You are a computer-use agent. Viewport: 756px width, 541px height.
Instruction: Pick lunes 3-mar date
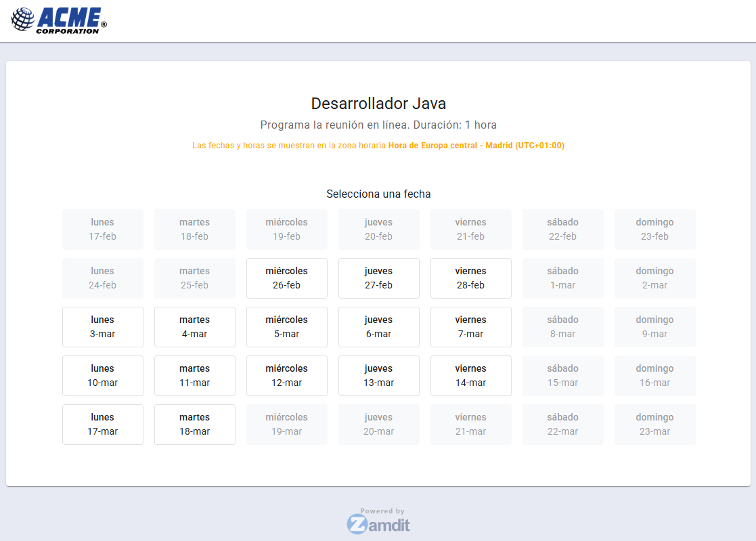pyautogui.click(x=103, y=327)
